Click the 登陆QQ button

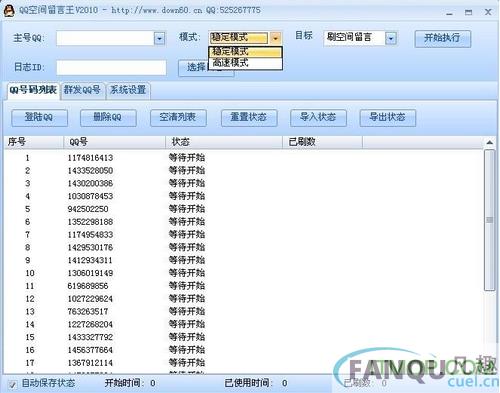tap(39, 118)
